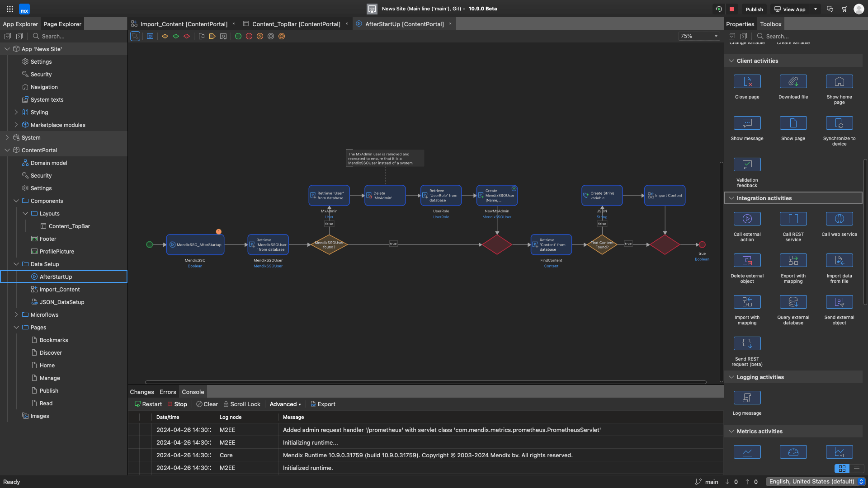The image size is (868, 488).
Task: Select the 'Import Content' microflow activity
Action: tap(665, 195)
